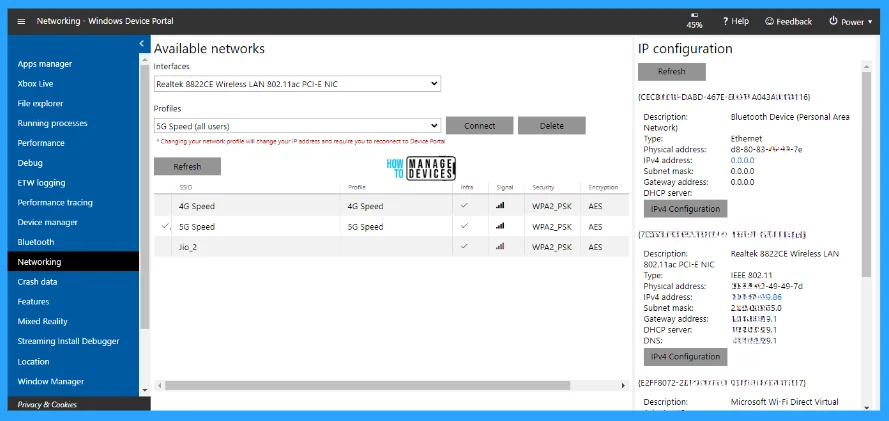
Task: Go to Xbox Live page
Action: pyautogui.click(x=35, y=84)
